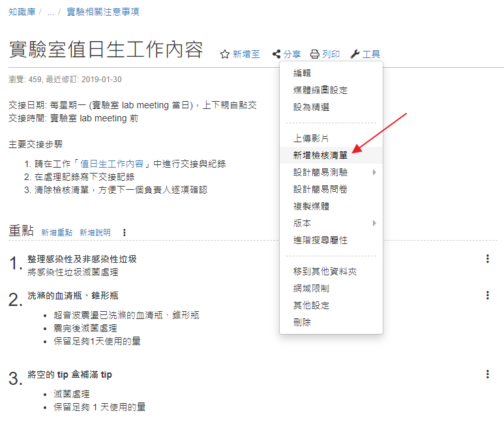
Task: Select 新增檢核清單 from the tools menu
Action: click(x=320, y=155)
